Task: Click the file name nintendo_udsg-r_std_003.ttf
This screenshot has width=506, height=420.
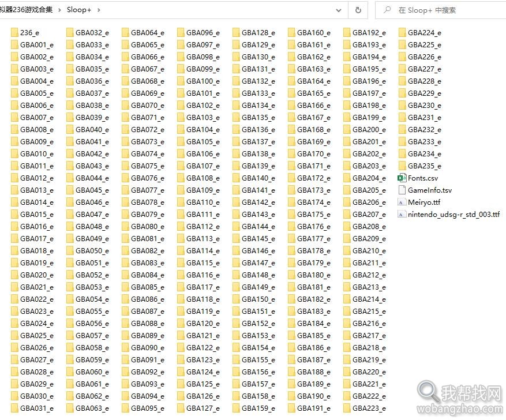Action: (x=453, y=215)
